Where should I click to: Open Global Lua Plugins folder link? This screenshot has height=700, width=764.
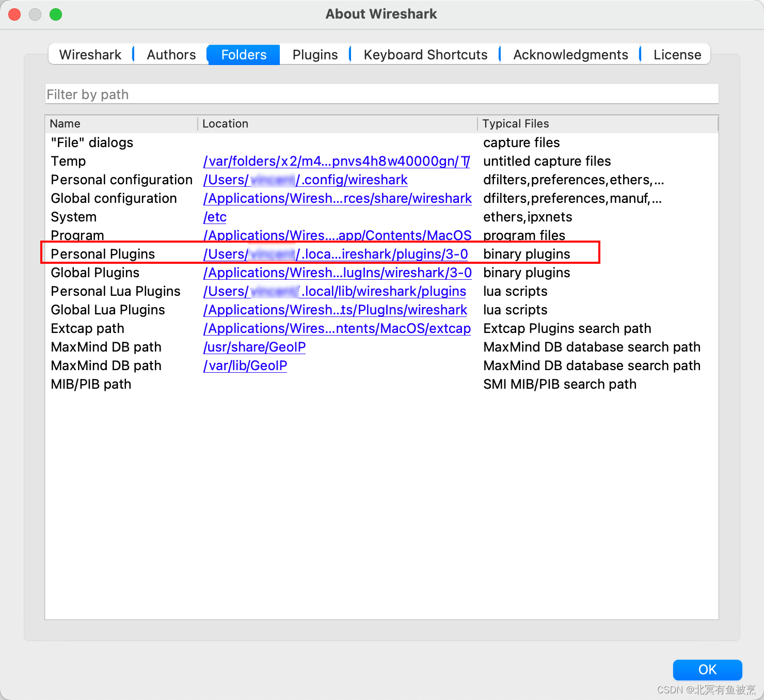click(x=335, y=310)
